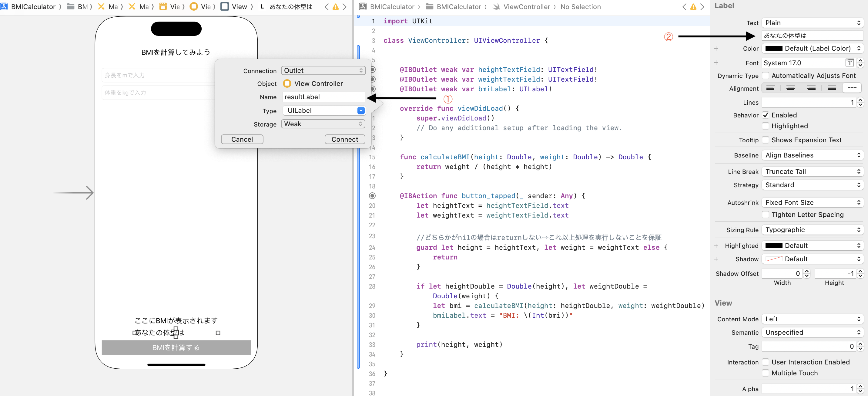Expand the Storage Weak dropdown
The height and width of the screenshot is (396, 868).
click(323, 124)
